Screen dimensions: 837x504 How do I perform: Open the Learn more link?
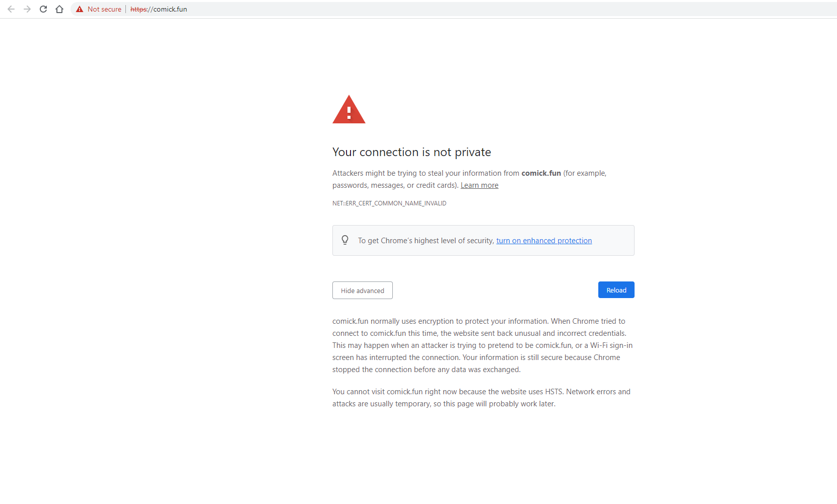(479, 185)
